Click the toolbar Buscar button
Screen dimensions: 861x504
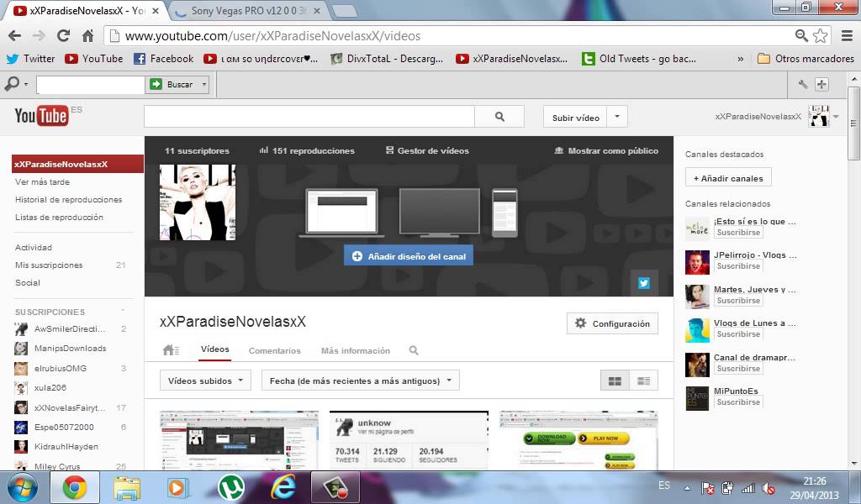pos(172,85)
